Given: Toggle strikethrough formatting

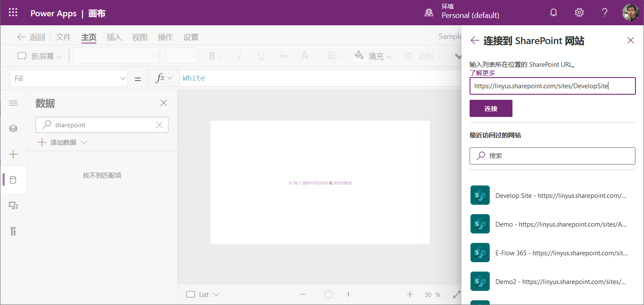Looking at the screenshot, I should point(283,56).
